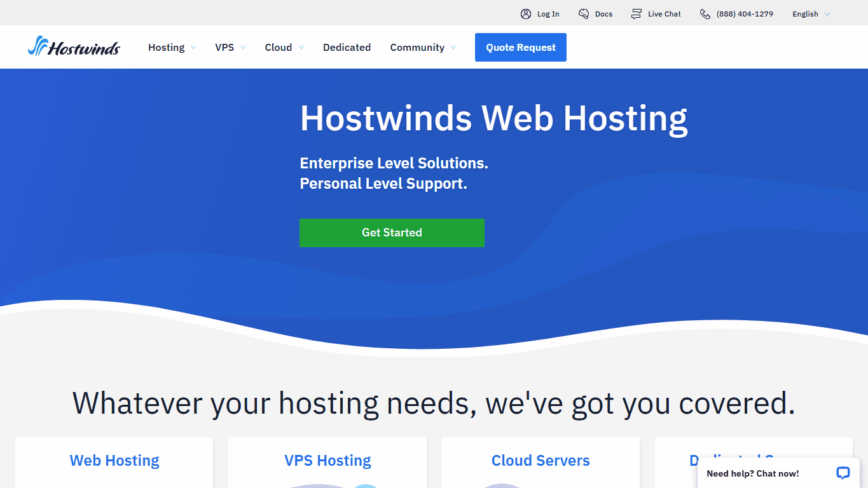Open the Cloud menu
Image resolution: width=868 pixels, height=488 pixels.
pos(279,47)
